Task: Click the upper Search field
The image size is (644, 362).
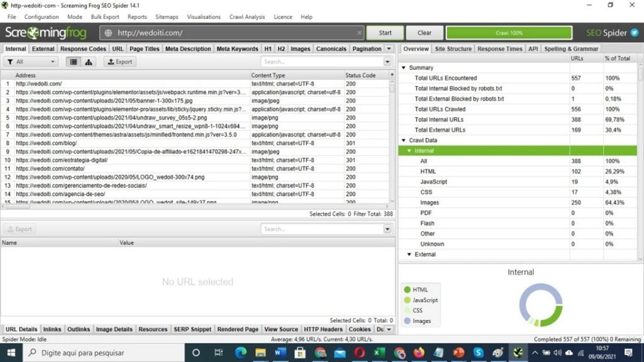Action: coord(322,62)
